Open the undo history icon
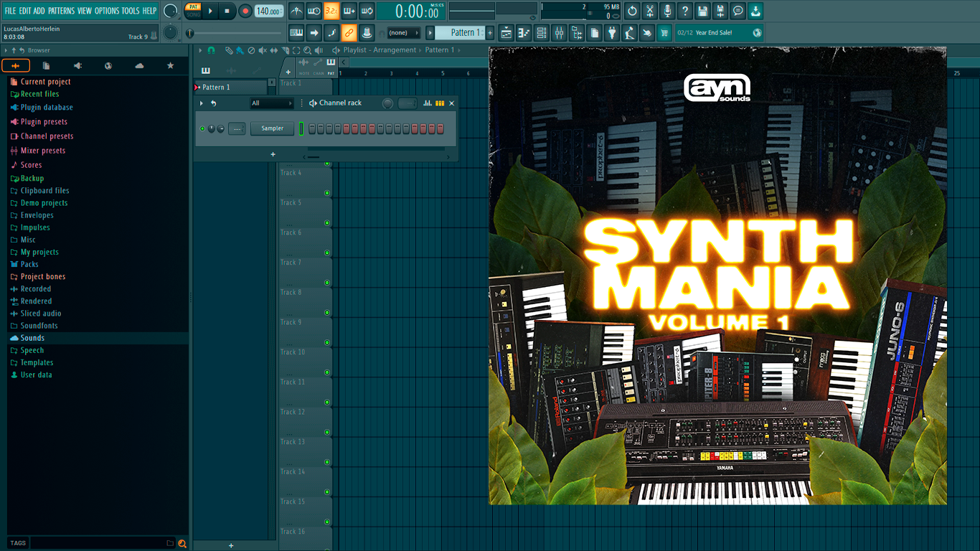 (632, 11)
